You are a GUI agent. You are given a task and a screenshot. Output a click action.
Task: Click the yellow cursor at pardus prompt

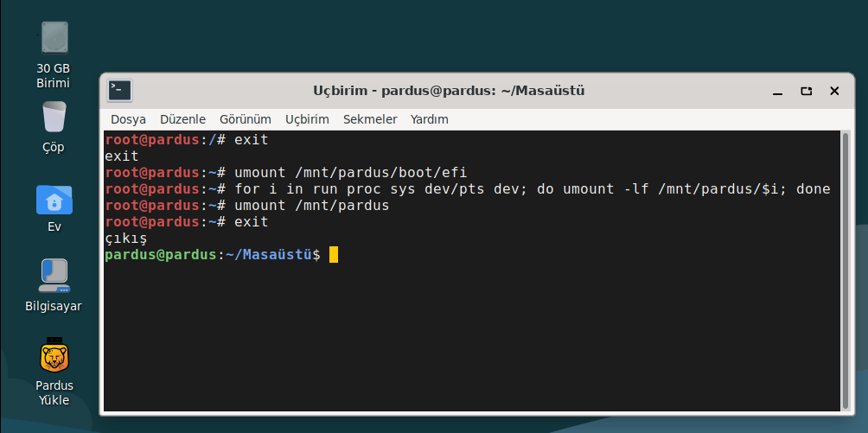coord(333,255)
